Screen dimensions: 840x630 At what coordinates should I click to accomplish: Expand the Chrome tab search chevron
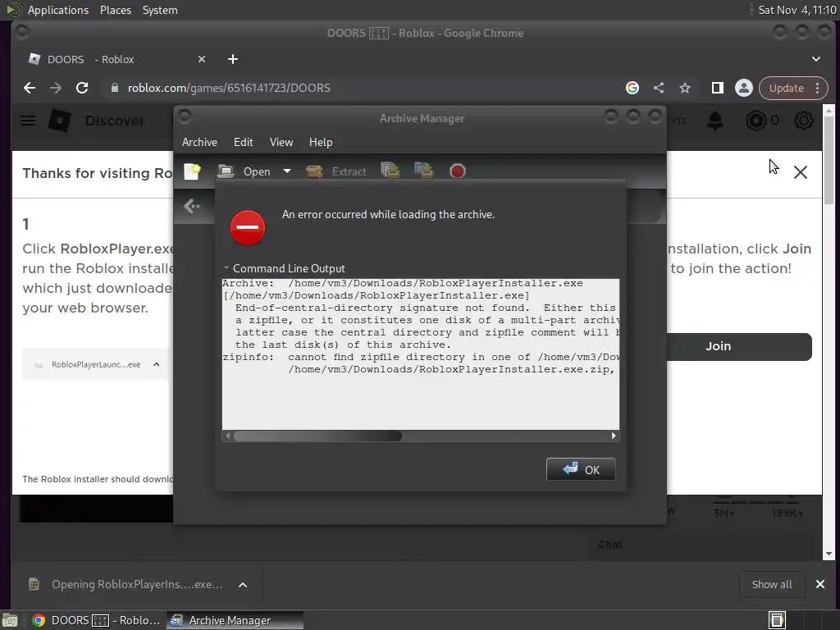[x=816, y=59]
